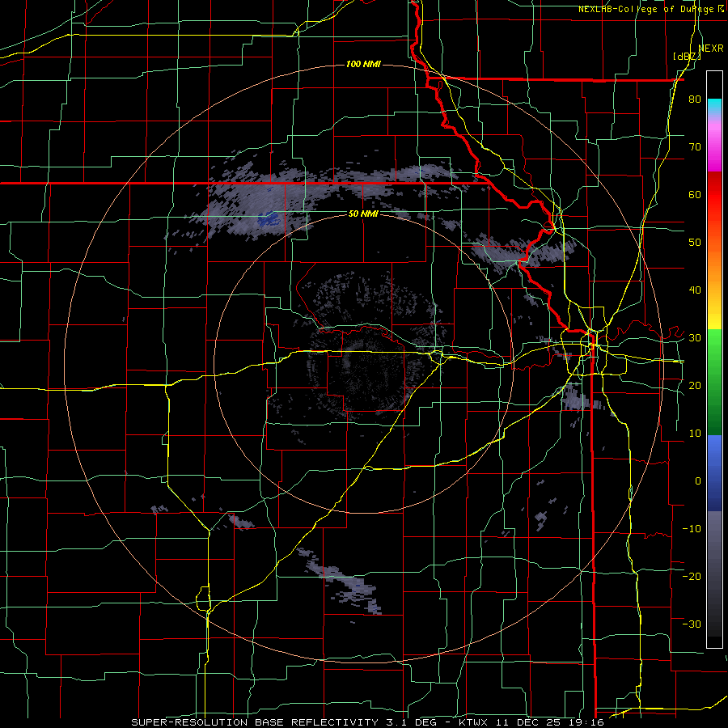Image resolution: width=728 pixels, height=728 pixels.
Task: Click the 80 dBZ scale value
Action: [x=695, y=99]
